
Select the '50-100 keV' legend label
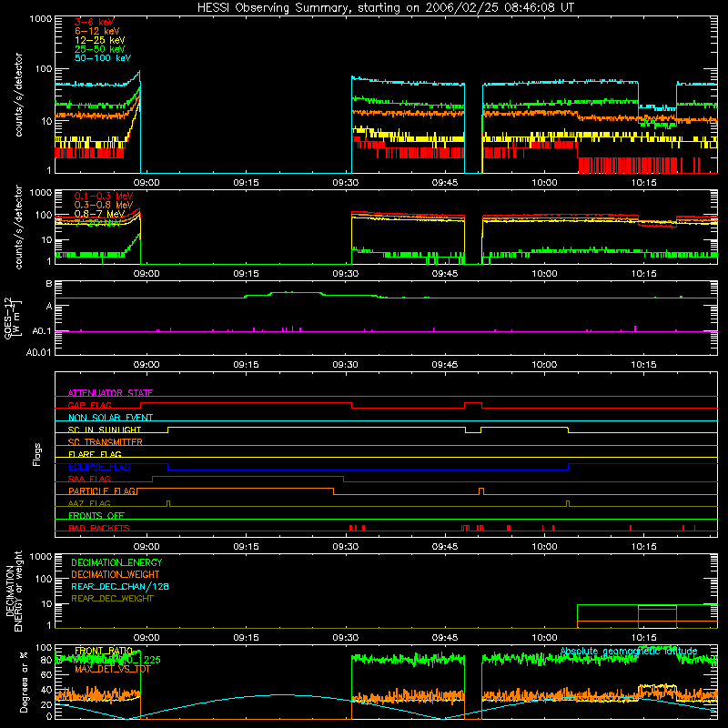coord(103,58)
